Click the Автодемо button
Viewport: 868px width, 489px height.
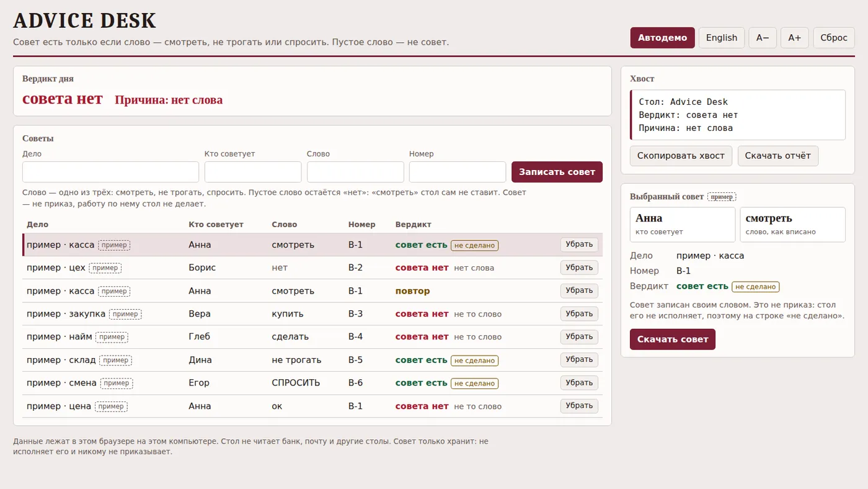click(x=662, y=37)
